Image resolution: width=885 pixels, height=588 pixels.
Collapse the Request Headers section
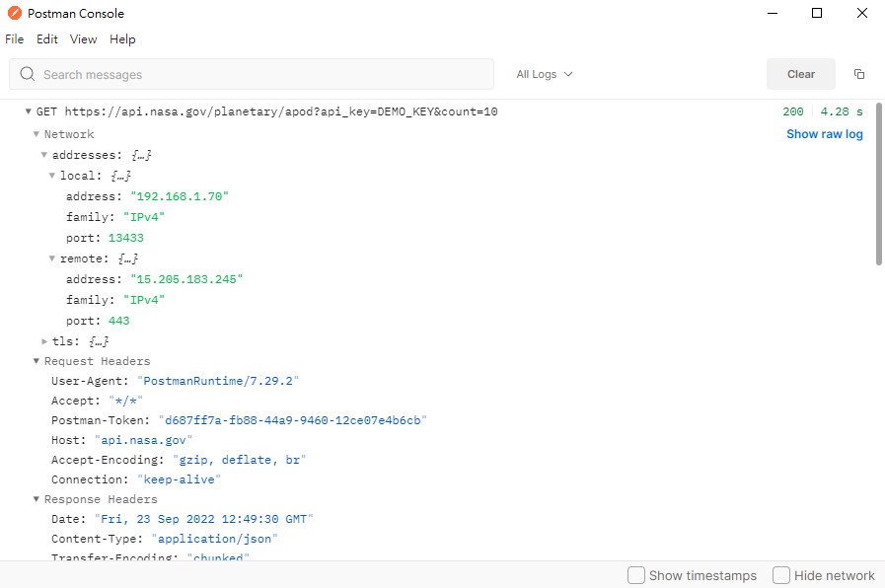point(37,361)
